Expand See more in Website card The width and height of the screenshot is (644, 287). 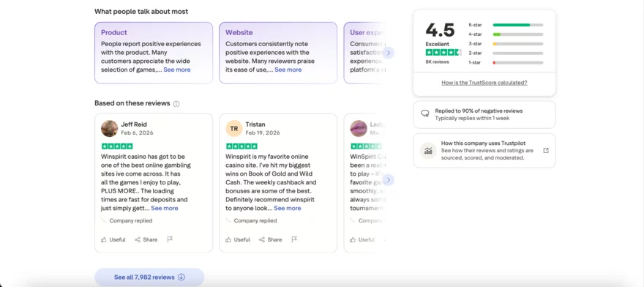pos(288,70)
